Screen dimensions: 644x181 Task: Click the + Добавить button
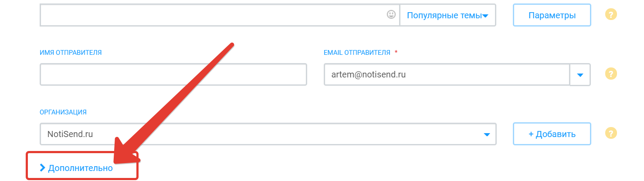[552, 134]
